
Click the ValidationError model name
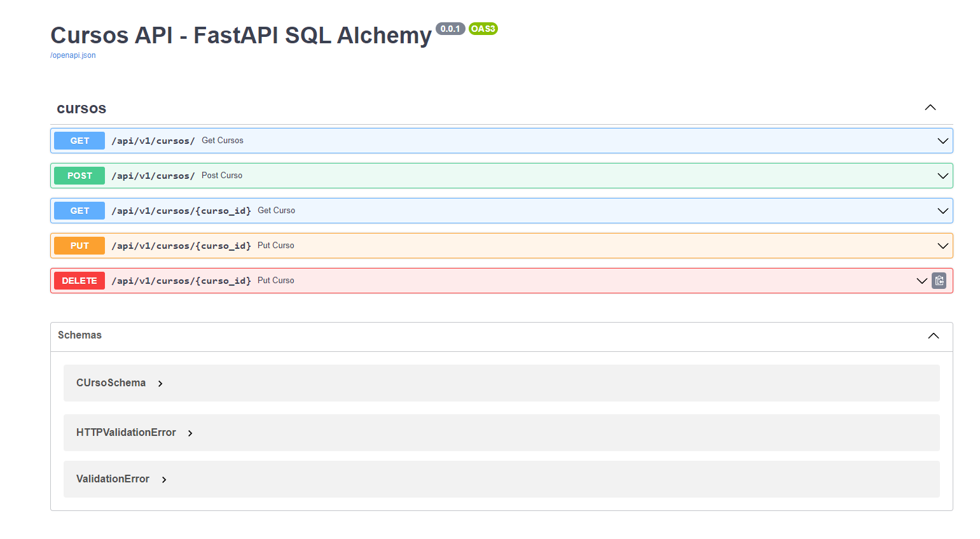[x=113, y=479]
